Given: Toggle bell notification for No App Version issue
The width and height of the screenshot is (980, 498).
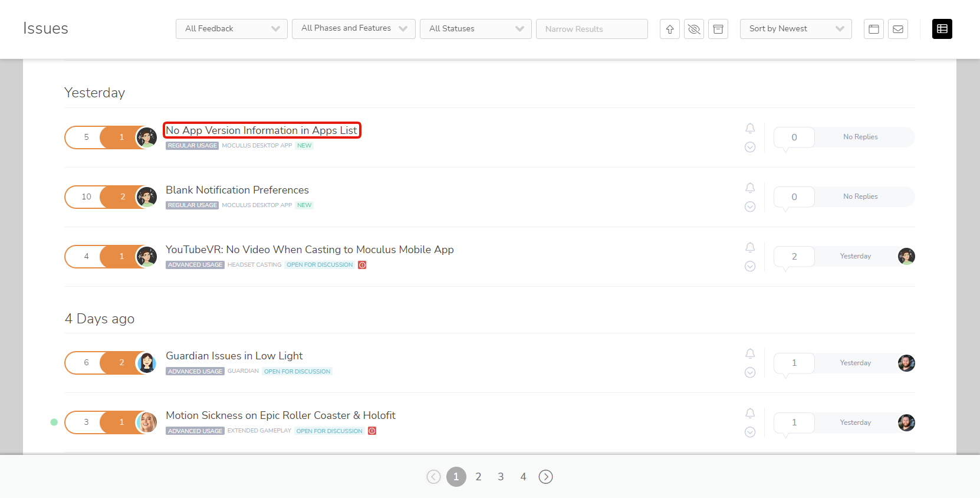Looking at the screenshot, I should tap(750, 128).
